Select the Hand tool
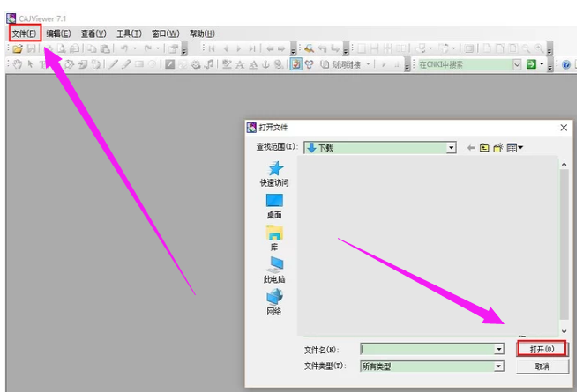This screenshot has height=392, width=583. [18, 64]
